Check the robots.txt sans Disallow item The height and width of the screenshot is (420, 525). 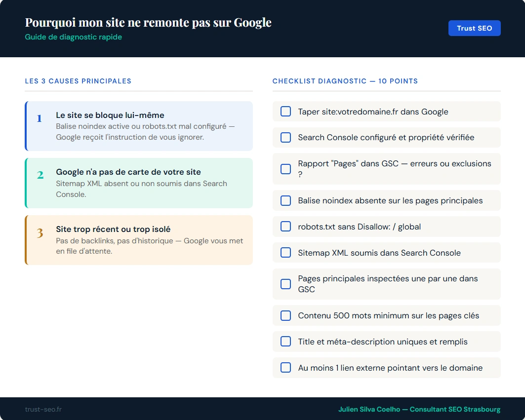point(285,226)
